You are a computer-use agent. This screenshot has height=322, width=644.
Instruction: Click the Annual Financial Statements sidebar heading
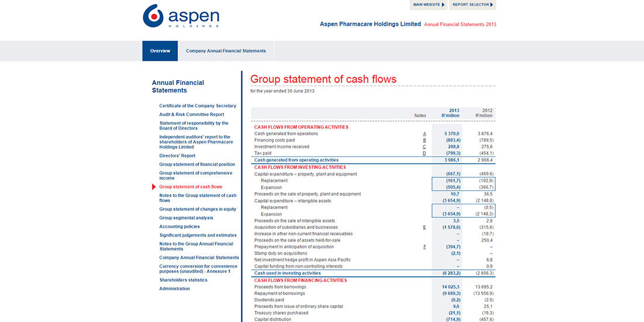pyautogui.click(x=178, y=87)
